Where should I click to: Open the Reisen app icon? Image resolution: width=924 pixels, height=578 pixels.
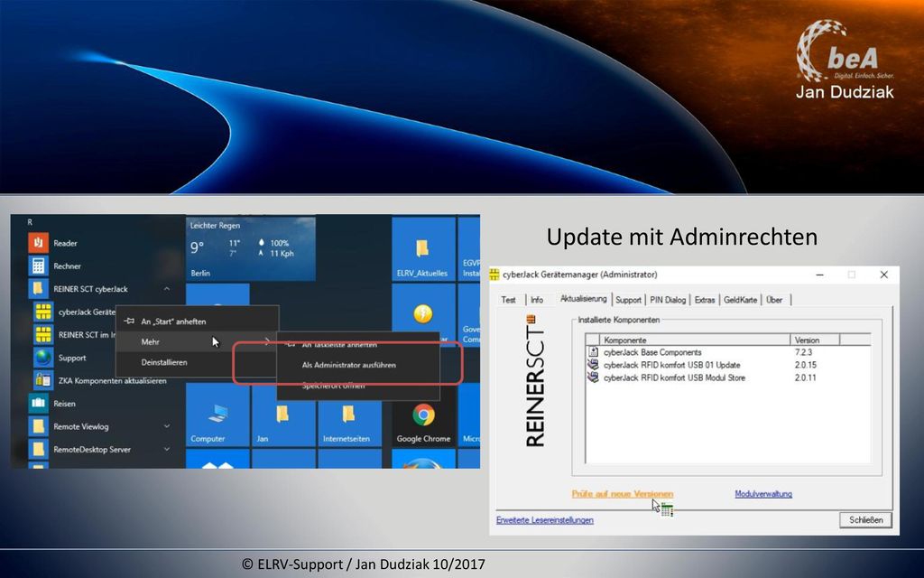pyautogui.click(x=38, y=404)
